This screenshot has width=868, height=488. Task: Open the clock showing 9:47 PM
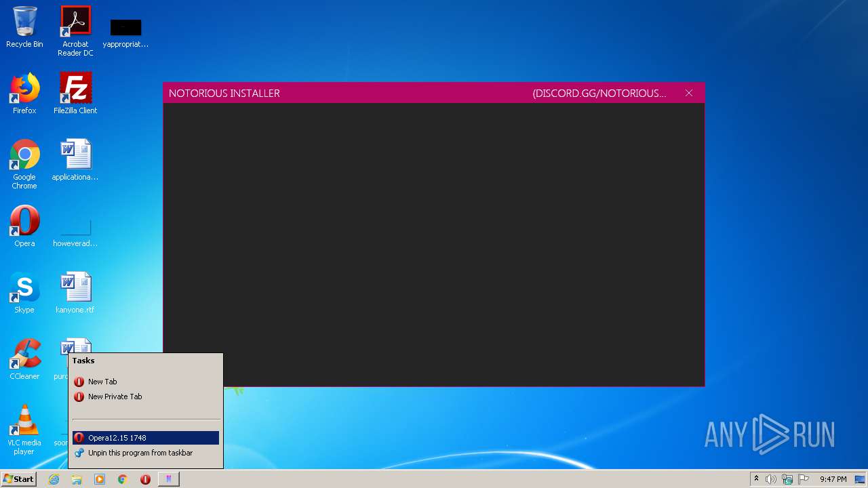(833, 479)
